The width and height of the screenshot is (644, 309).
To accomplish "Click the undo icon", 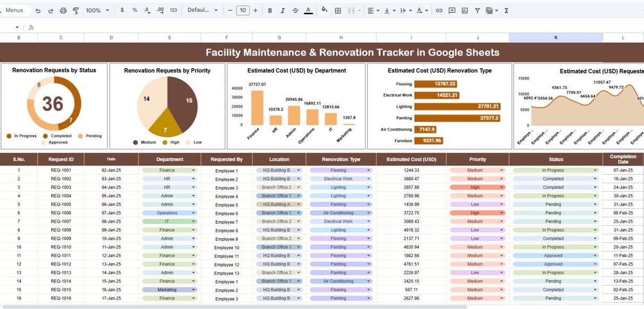I will tap(38, 11).
